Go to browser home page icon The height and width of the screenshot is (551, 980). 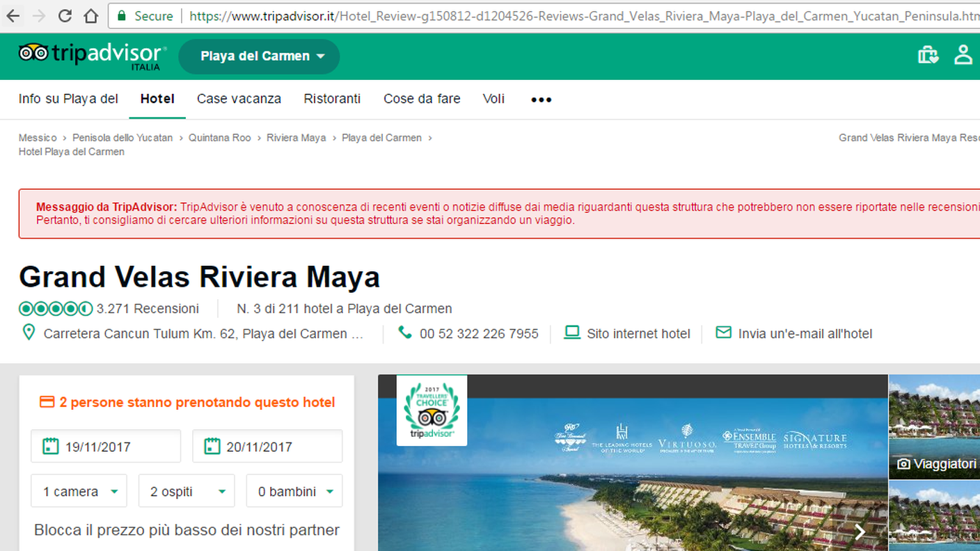pyautogui.click(x=90, y=15)
